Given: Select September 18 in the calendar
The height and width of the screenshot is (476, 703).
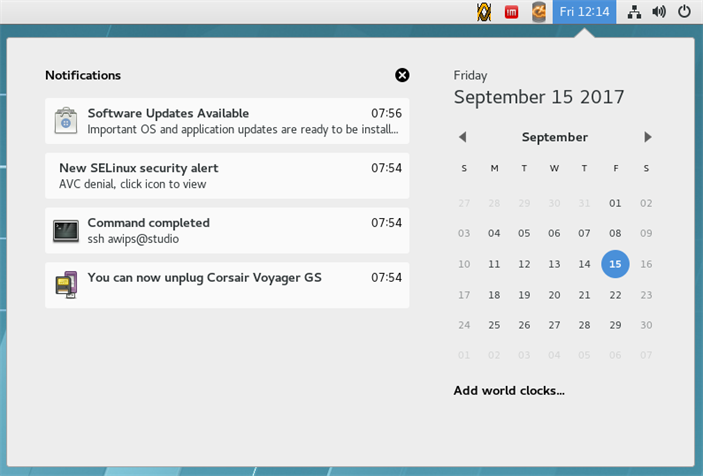Looking at the screenshot, I should tap(494, 295).
